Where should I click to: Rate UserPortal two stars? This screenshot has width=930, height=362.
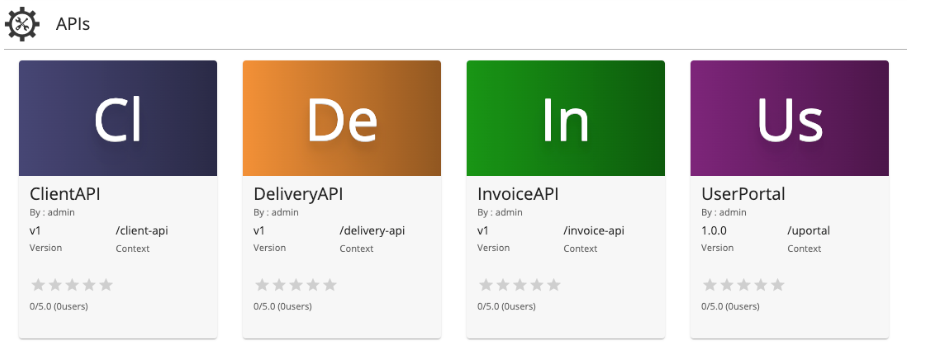point(727,285)
